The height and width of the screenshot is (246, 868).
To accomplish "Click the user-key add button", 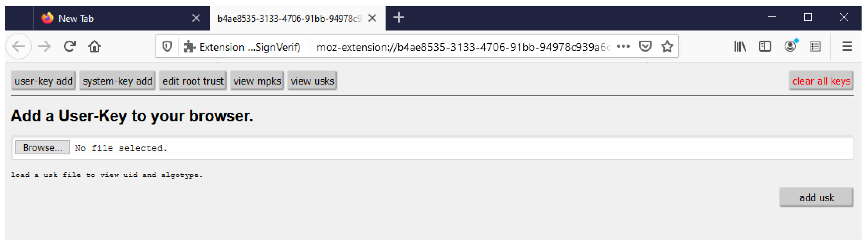I will click(43, 81).
